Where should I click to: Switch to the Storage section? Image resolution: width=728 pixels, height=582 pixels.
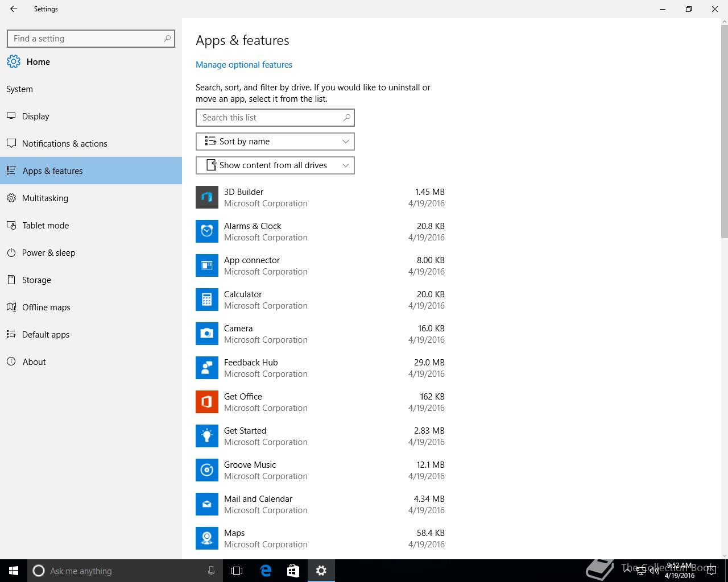tap(36, 280)
